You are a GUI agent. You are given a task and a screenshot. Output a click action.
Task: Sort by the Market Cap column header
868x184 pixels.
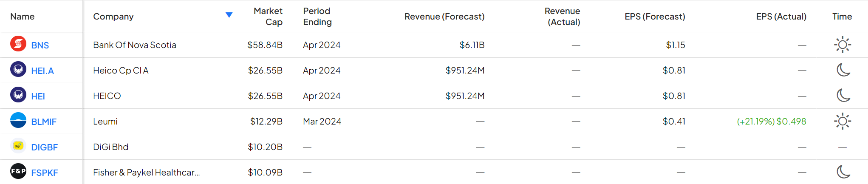268,17
